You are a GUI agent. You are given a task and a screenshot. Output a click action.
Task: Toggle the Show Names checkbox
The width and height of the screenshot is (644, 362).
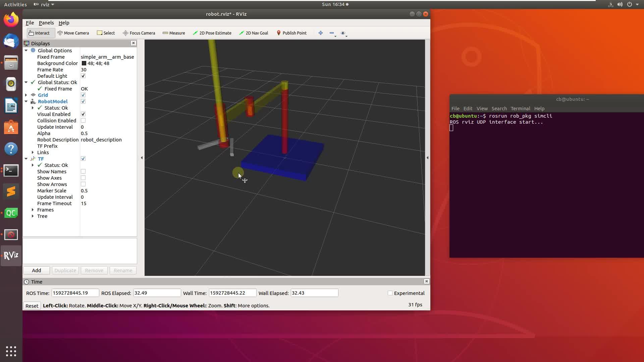click(83, 172)
